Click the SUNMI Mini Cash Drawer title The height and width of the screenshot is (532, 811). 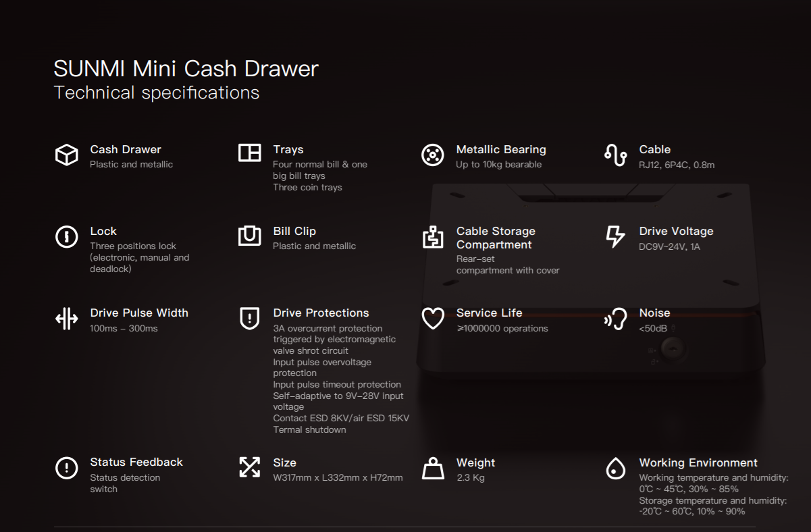186,69
